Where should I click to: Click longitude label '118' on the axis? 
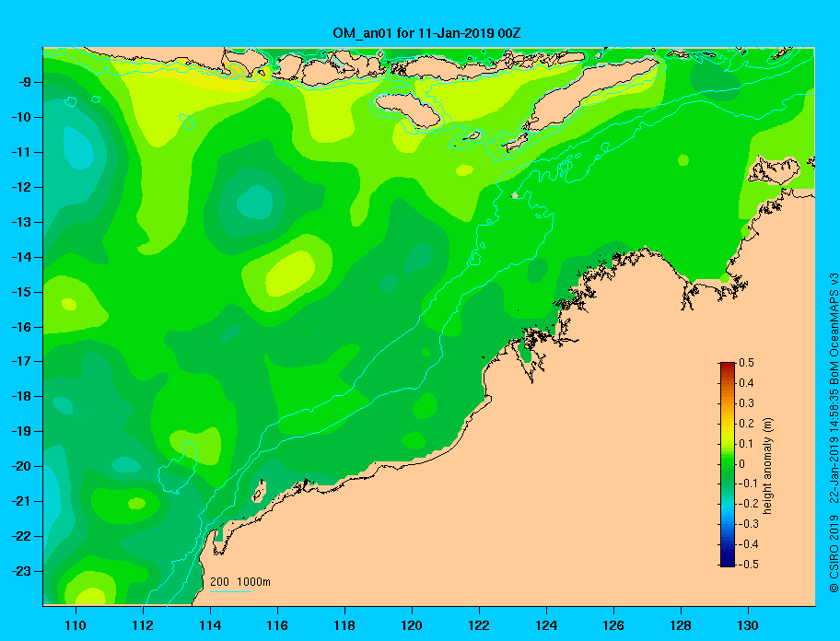[344, 625]
